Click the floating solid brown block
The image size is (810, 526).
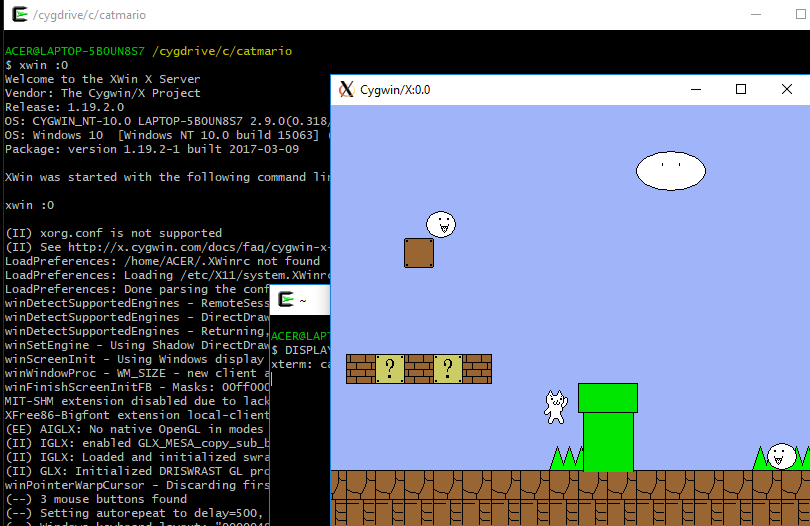point(419,253)
